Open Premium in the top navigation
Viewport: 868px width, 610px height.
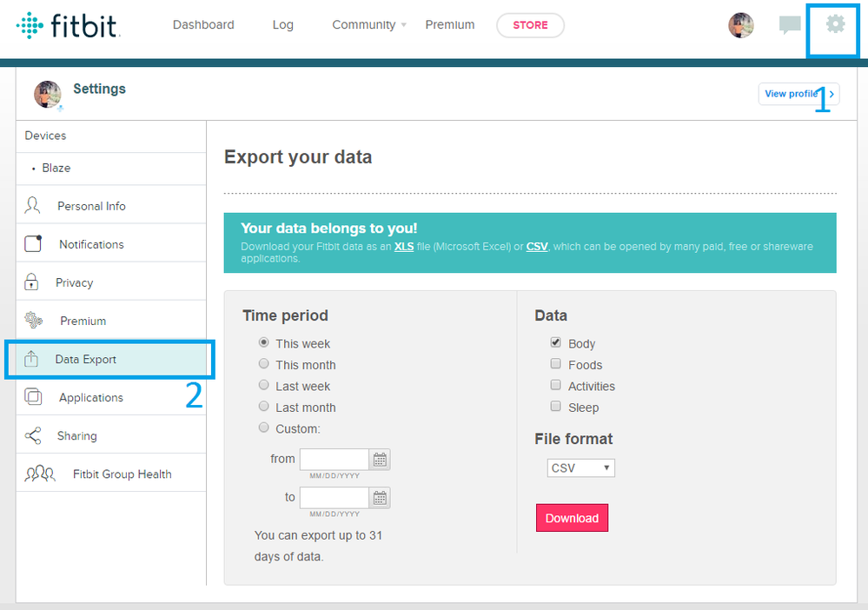point(450,25)
